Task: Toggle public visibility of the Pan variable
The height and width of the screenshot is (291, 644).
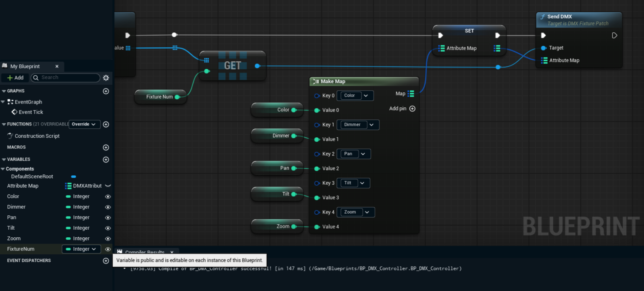Action: pyautogui.click(x=108, y=217)
